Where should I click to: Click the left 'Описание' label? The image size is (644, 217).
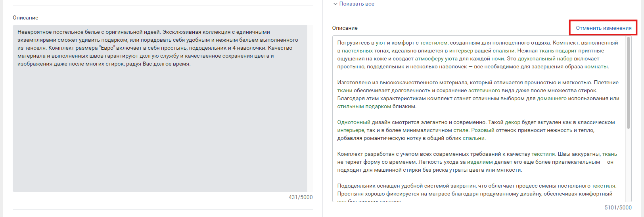25,17
